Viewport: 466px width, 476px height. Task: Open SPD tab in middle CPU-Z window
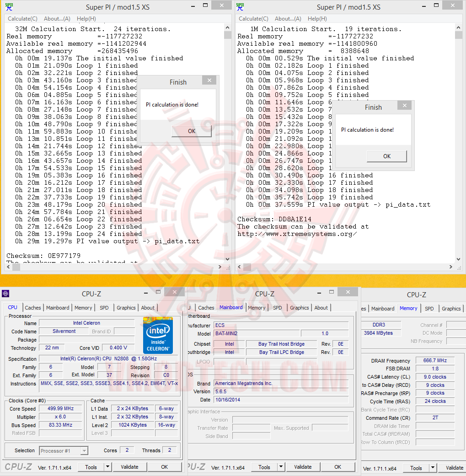point(278,308)
